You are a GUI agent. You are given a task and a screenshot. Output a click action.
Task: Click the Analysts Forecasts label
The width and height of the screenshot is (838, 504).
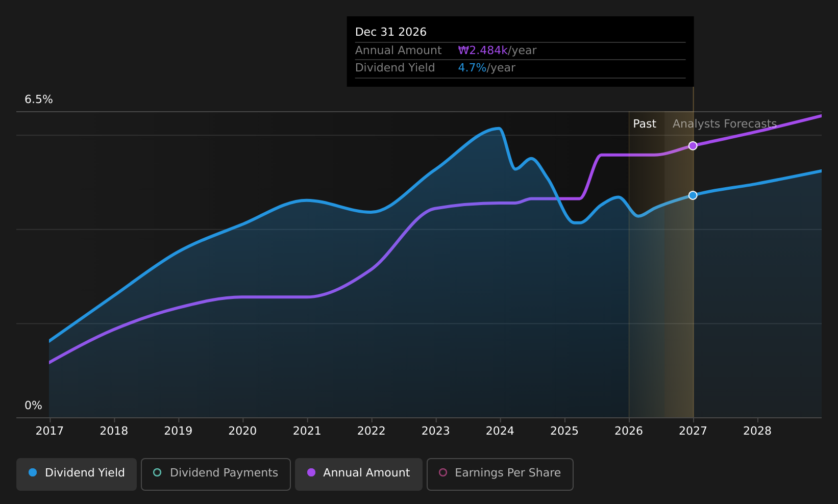(725, 124)
